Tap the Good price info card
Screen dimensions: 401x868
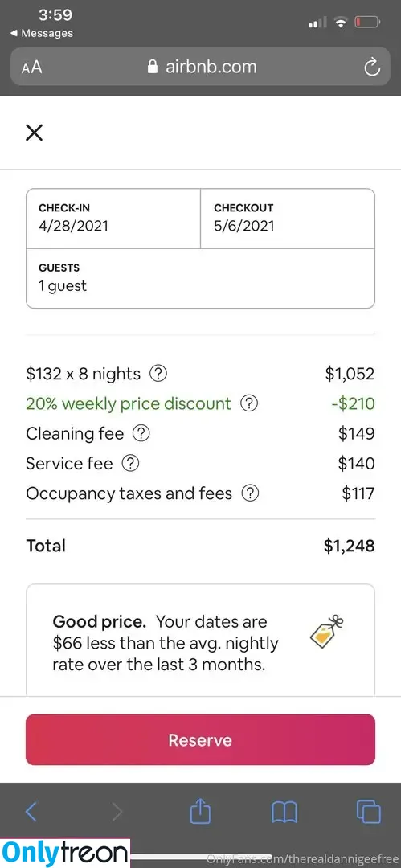pos(201,641)
